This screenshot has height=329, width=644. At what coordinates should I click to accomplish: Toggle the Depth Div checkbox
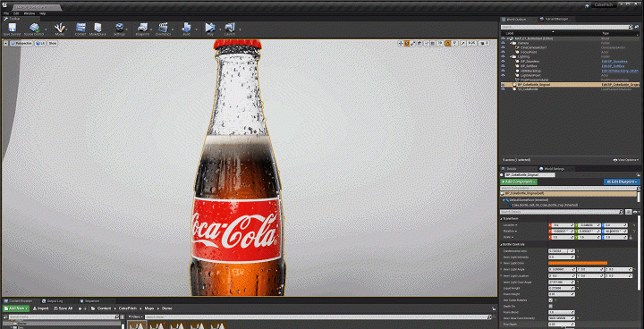550,306
